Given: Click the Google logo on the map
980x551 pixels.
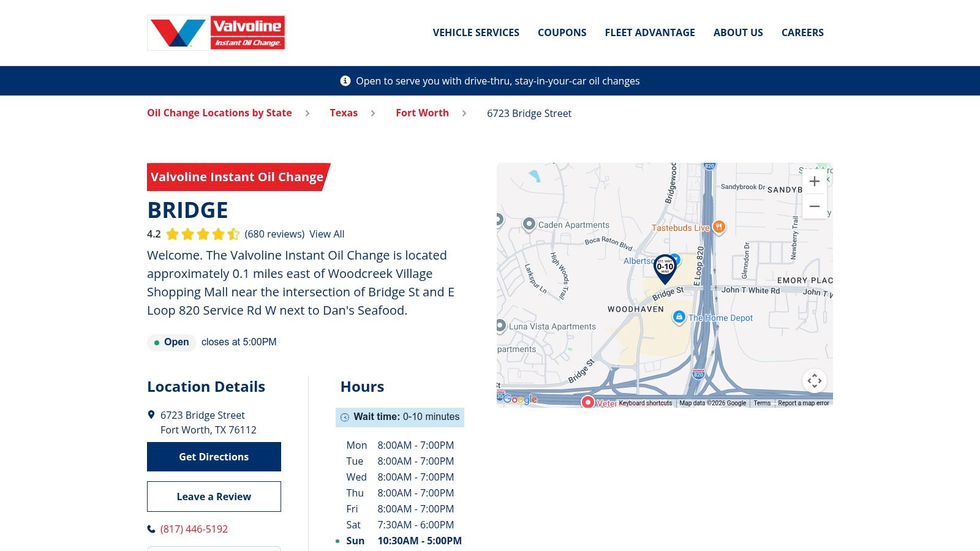Looking at the screenshot, I should point(520,399).
